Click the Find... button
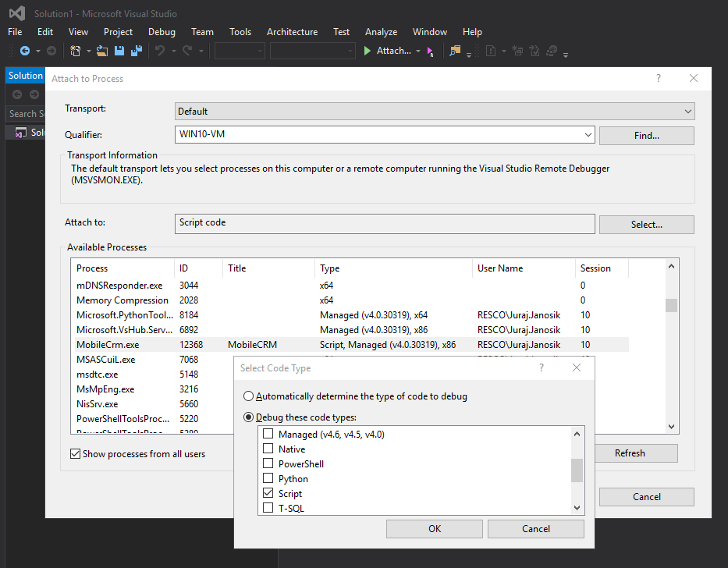This screenshot has width=728, height=568. tap(646, 135)
